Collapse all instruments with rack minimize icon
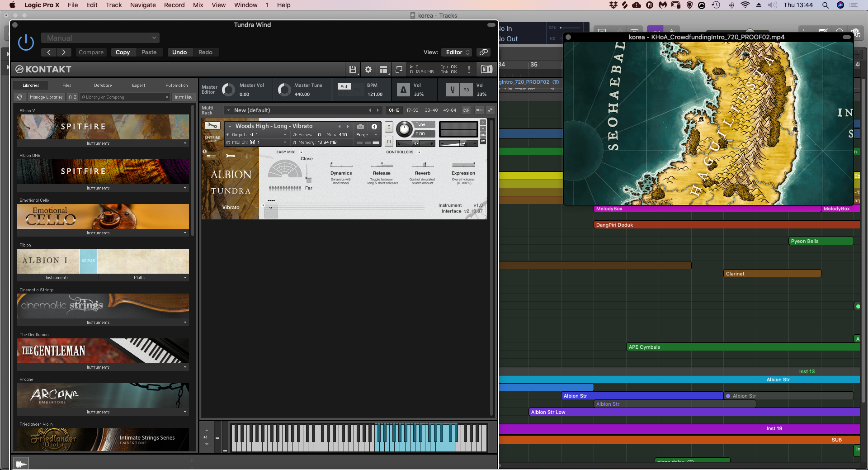This screenshot has width=868, height=470. [491, 110]
